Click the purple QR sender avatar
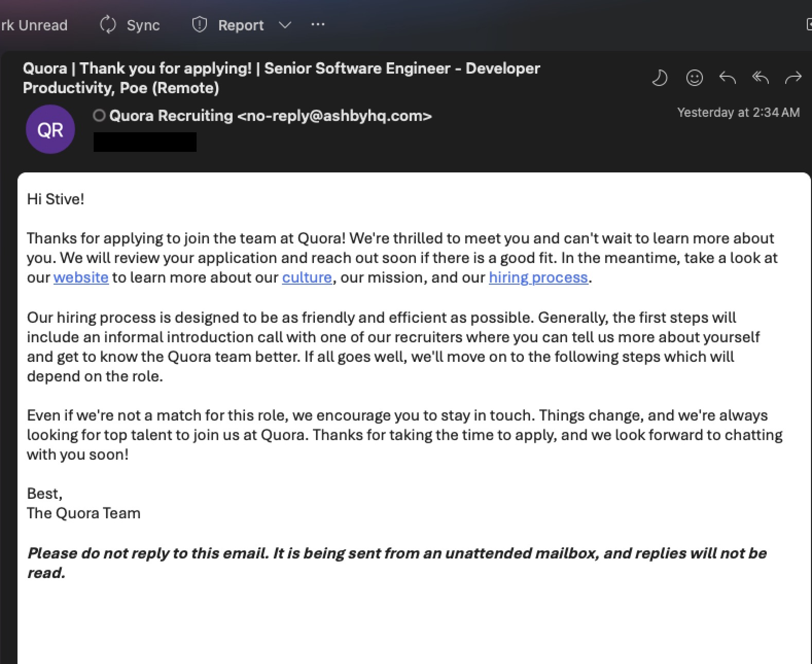The width and height of the screenshot is (812, 664). (x=50, y=129)
